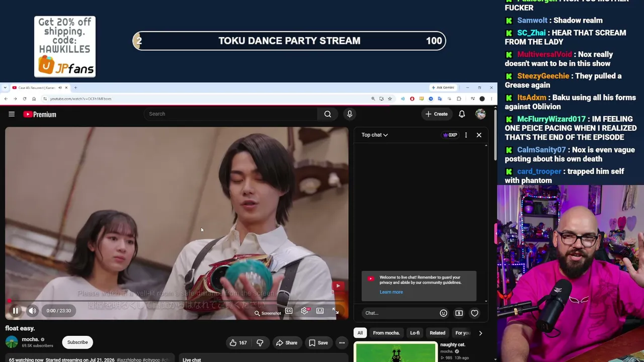Expand the Top chat dropdown

coord(374,135)
